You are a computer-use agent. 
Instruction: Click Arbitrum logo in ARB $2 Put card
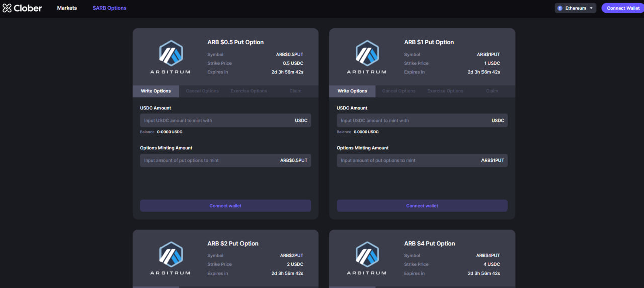(x=171, y=259)
